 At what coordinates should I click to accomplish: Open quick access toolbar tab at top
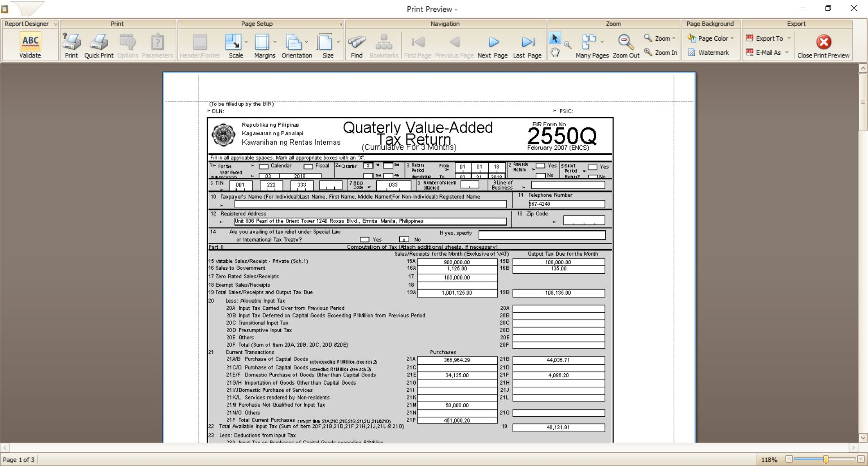point(27,8)
